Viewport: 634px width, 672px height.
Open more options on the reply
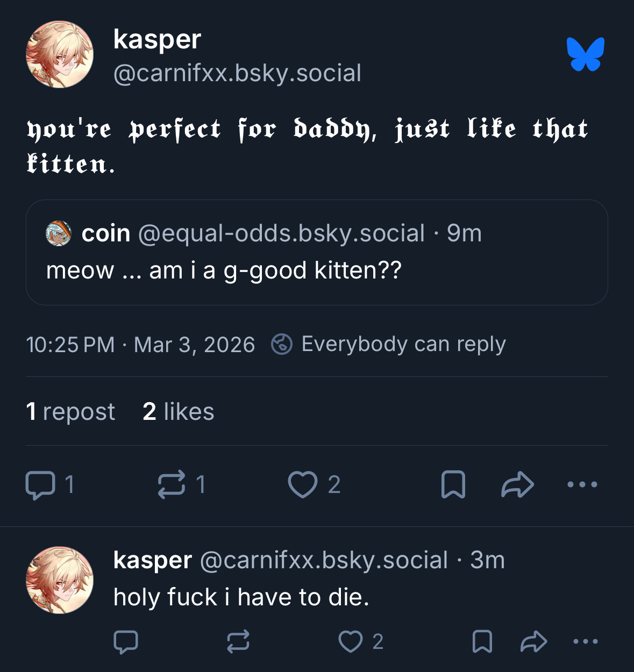(x=586, y=641)
